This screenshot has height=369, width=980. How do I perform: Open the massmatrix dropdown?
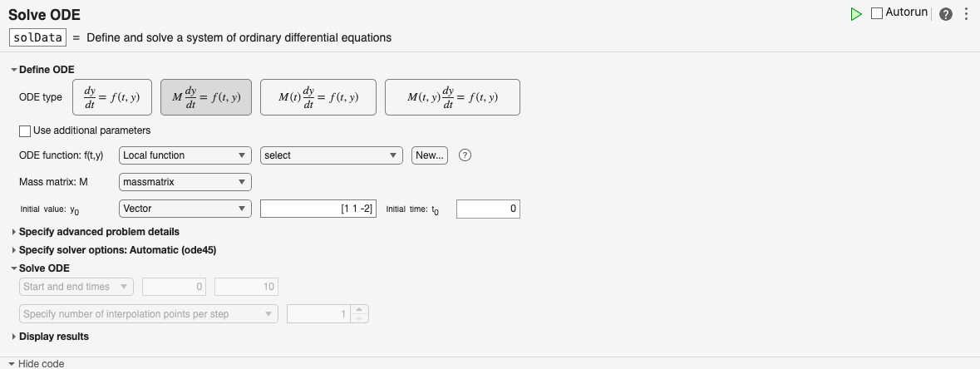click(x=185, y=181)
